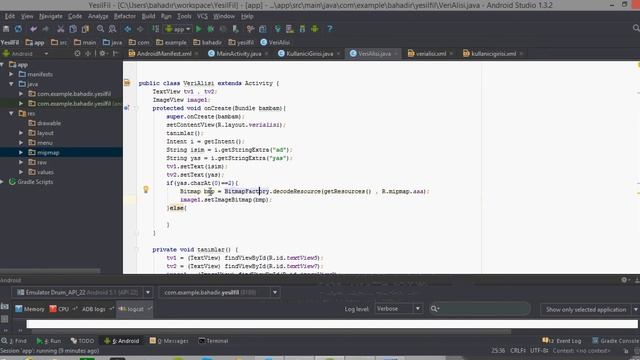Collapse the res folder

[x=11, y=113]
